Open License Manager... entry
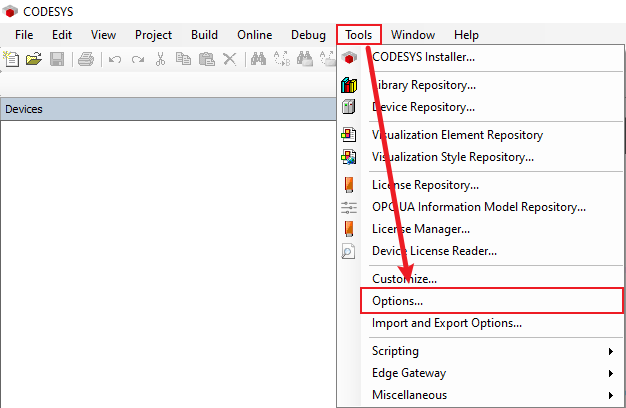Viewport: 626px width, 408px height. [480, 229]
